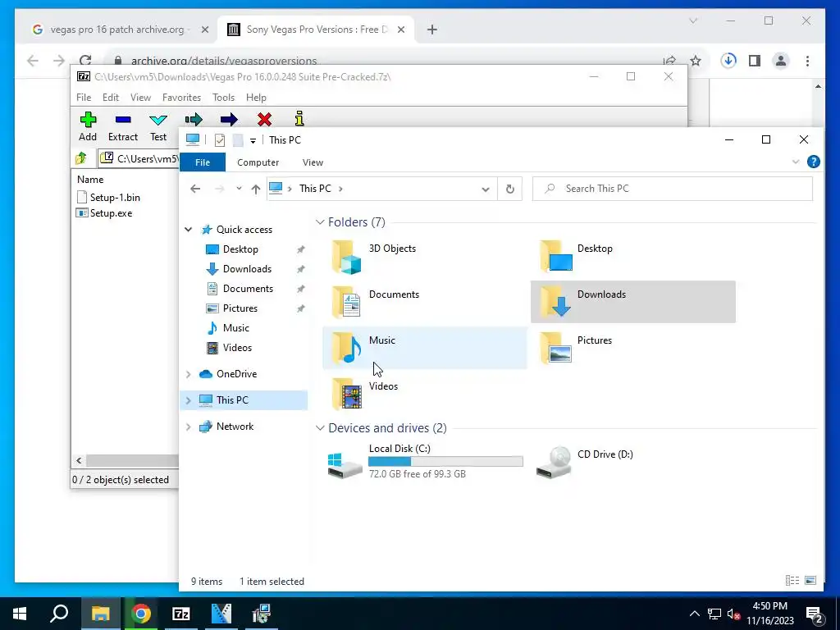Click the Explorer Back arrow
Image resolution: width=840 pixels, height=630 pixels.
click(195, 189)
